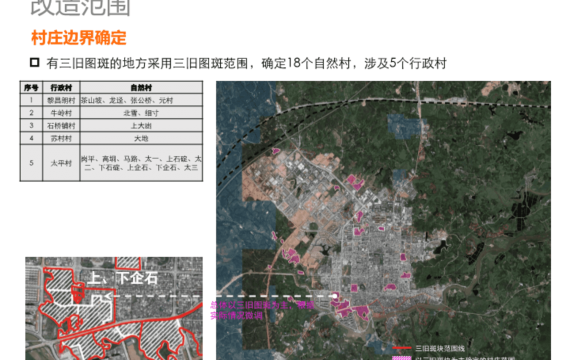The image size is (570, 360).
Task: Click the serial number 5 cell
Action: point(31,163)
